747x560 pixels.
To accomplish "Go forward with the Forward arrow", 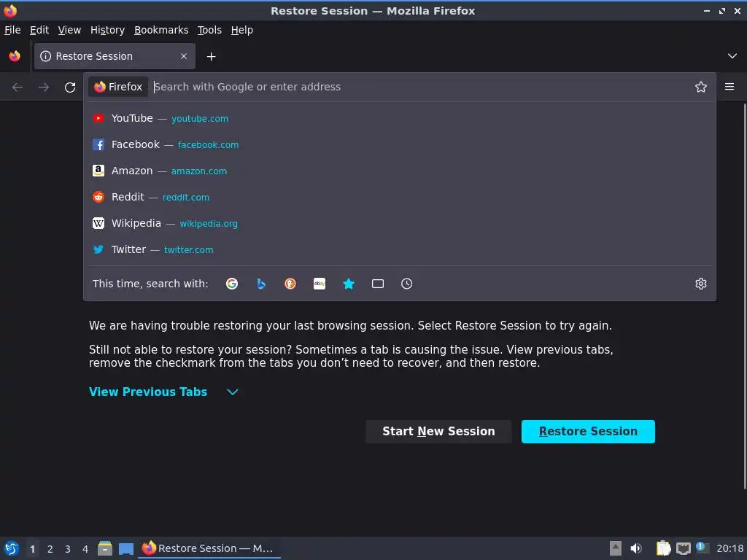I will (44, 87).
